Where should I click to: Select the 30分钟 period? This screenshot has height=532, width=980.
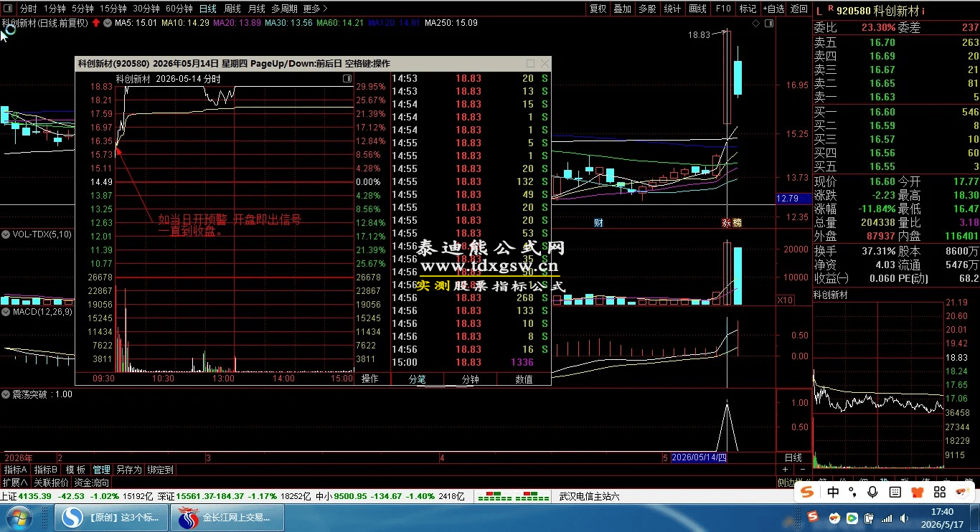pos(146,9)
